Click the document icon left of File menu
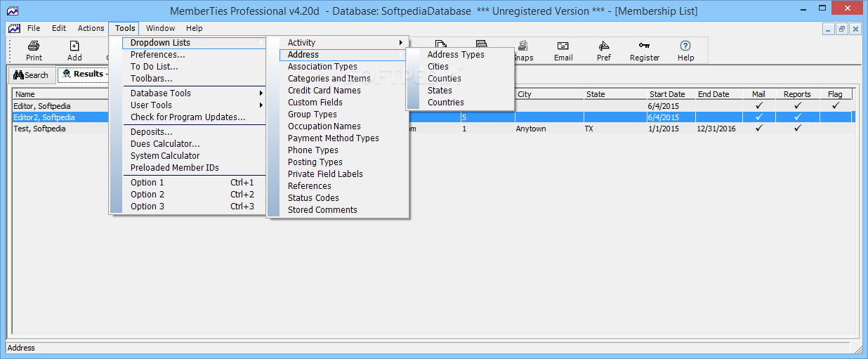The image size is (868, 359). click(x=13, y=28)
